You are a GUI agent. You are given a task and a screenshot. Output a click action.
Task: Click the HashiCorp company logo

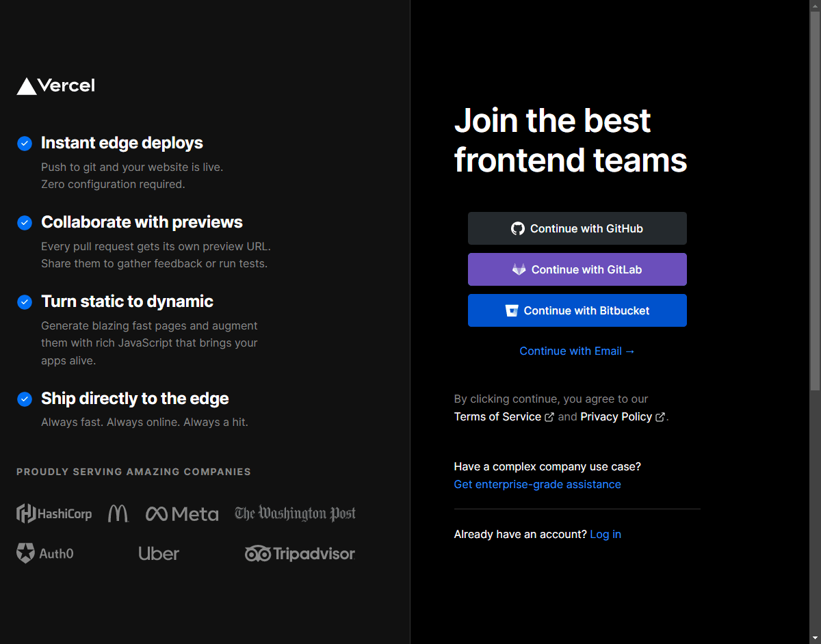click(x=54, y=513)
